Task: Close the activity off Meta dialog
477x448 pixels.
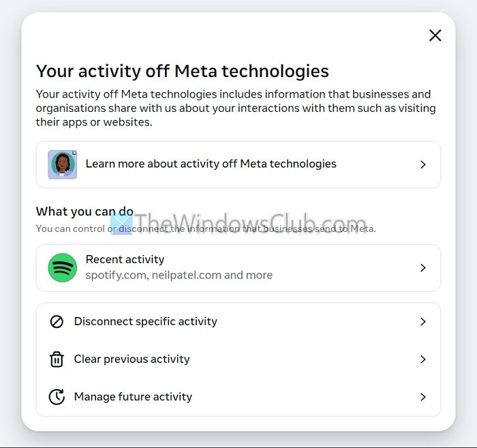Action: pos(435,35)
